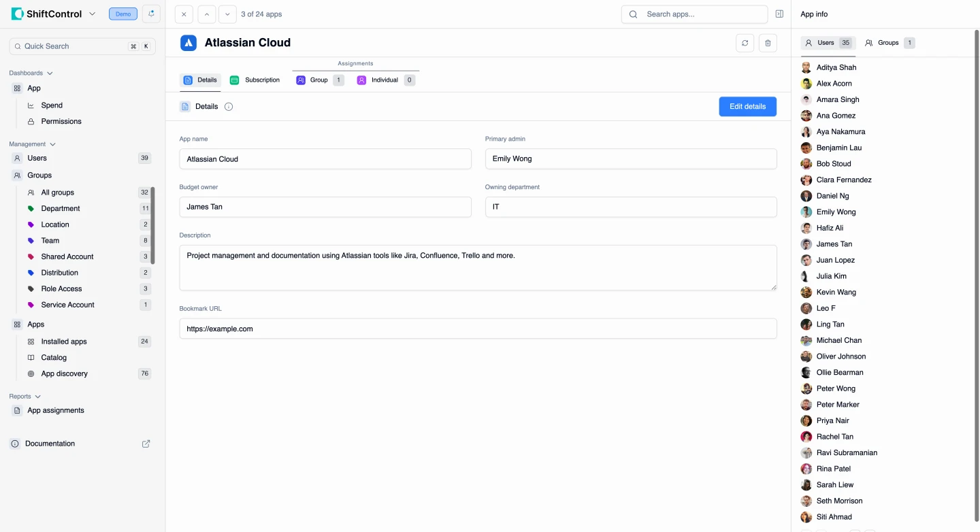
Task: Select Seth Morrison in the users list
Action: pos(840,501)
